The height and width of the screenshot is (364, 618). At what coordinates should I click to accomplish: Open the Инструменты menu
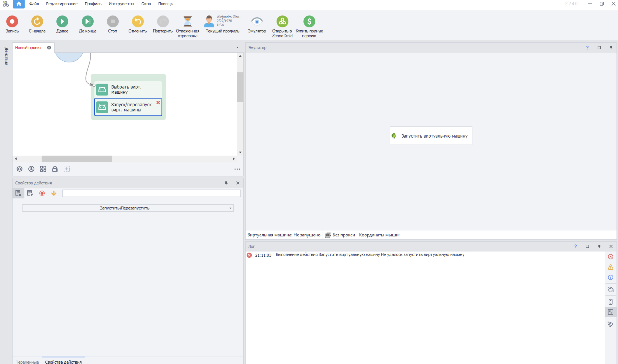(x=121, y=4)
